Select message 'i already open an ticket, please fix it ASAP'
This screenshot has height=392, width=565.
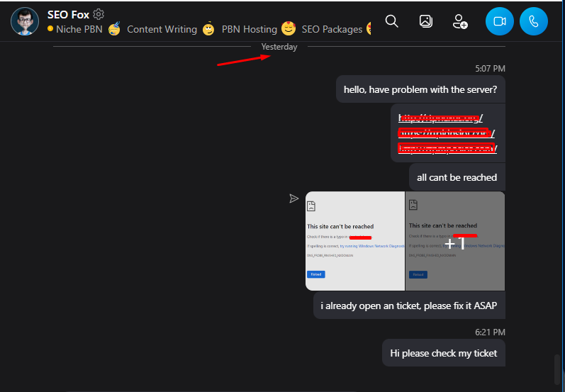(x=409, y=306)
